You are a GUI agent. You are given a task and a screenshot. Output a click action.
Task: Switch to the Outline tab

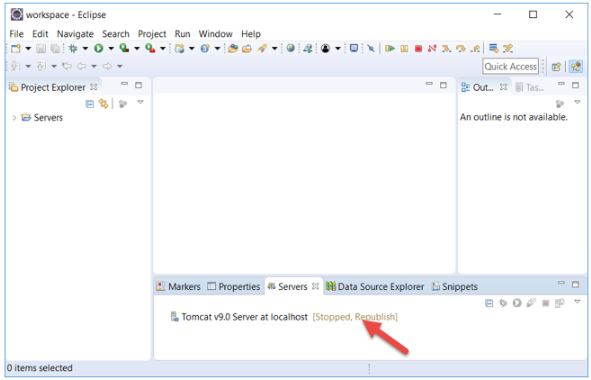pos(484,87)
